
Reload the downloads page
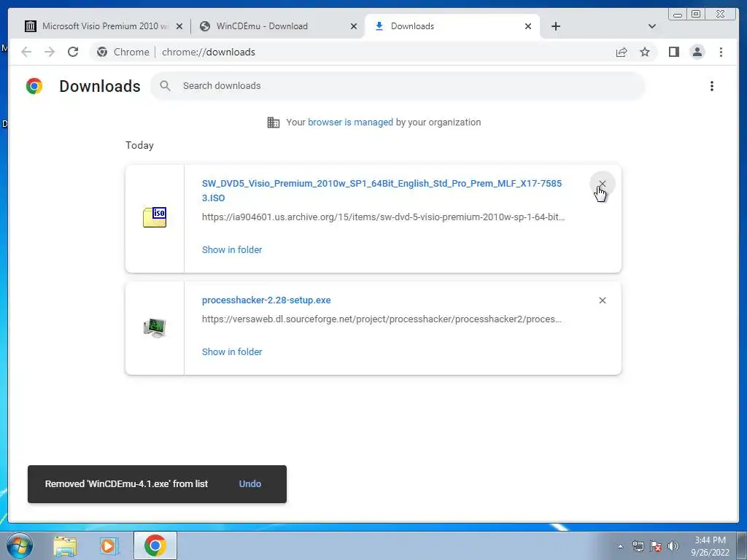tap(73, 52)
